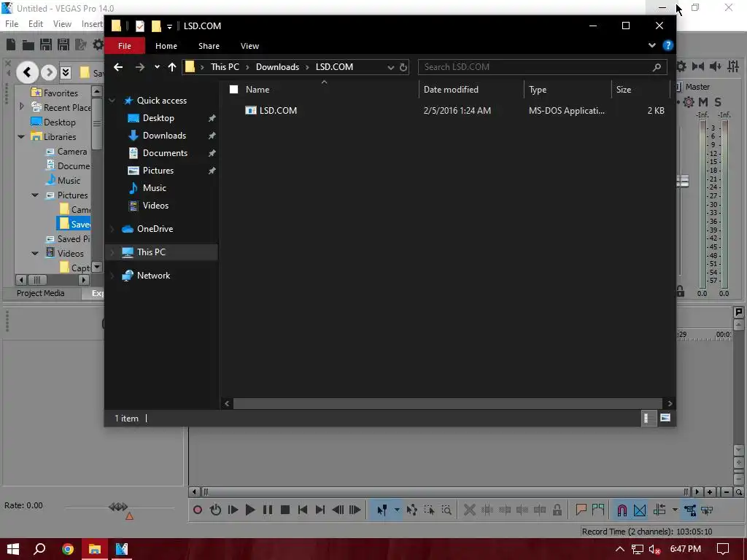Select Documents under Quick access
The width and height of the screenshot is (747, 560).
point(165,153)
